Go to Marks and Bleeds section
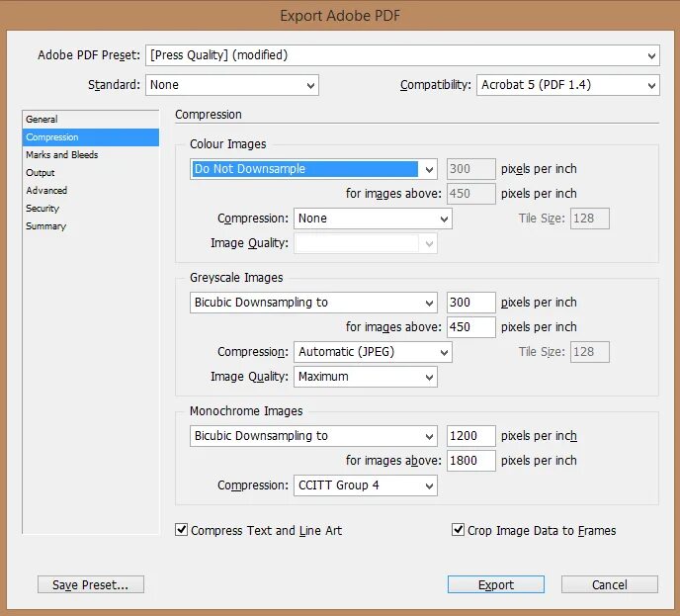The width and height of the screenshot is (680, 616). click(91, 155)
